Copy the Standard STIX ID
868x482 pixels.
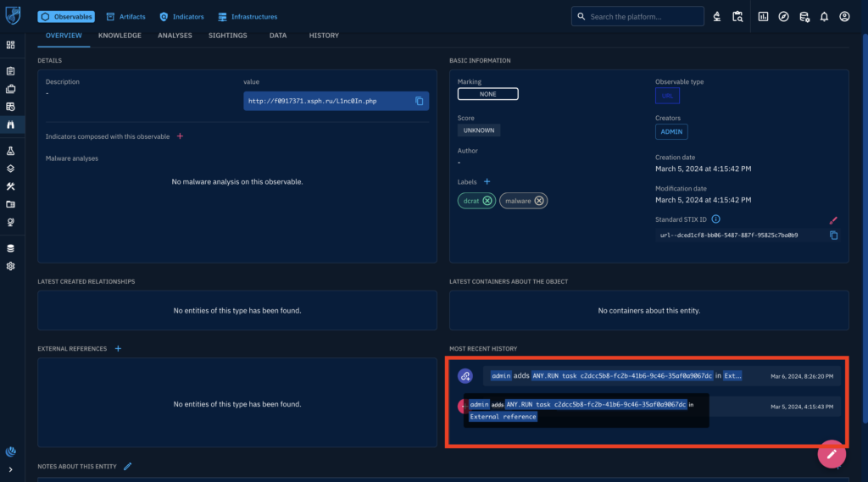pyautogui.click(x=833, y=235)
